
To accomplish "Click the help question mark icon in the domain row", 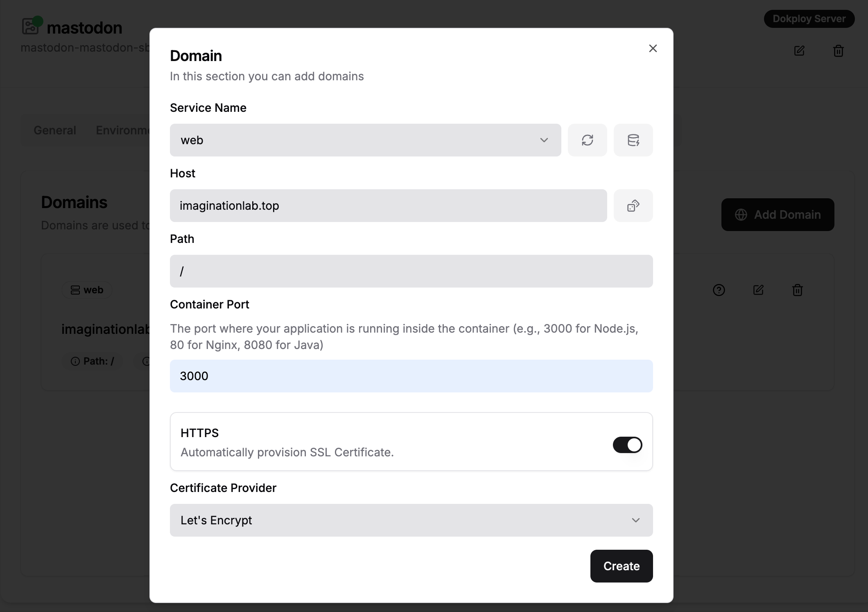I will click(x=719, y=290).
